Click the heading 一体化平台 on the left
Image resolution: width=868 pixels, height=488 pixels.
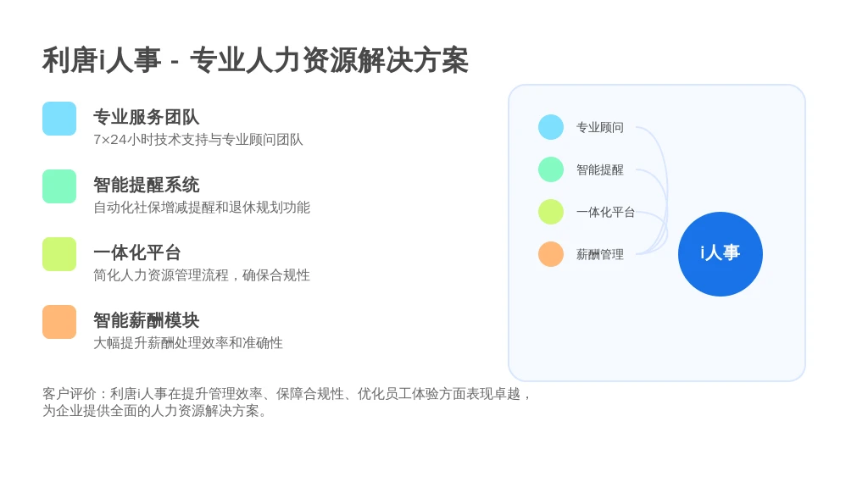137,252
